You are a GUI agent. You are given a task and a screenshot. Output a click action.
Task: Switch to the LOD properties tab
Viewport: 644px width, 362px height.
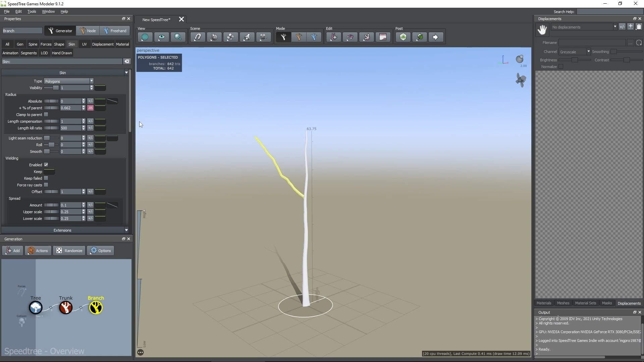tap(44, 53)
